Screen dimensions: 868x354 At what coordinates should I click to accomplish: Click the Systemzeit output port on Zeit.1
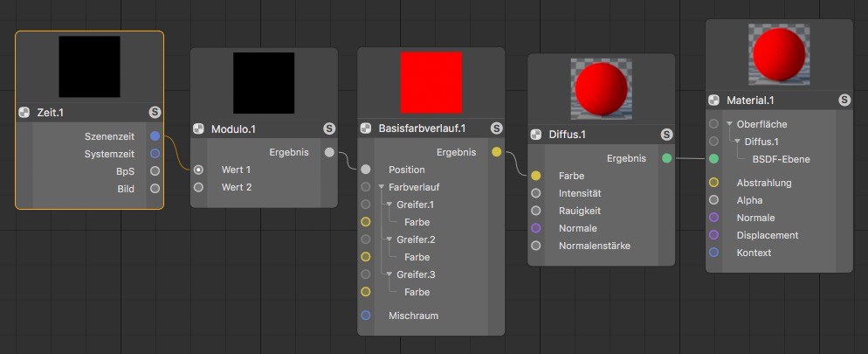tap(155, 154)
